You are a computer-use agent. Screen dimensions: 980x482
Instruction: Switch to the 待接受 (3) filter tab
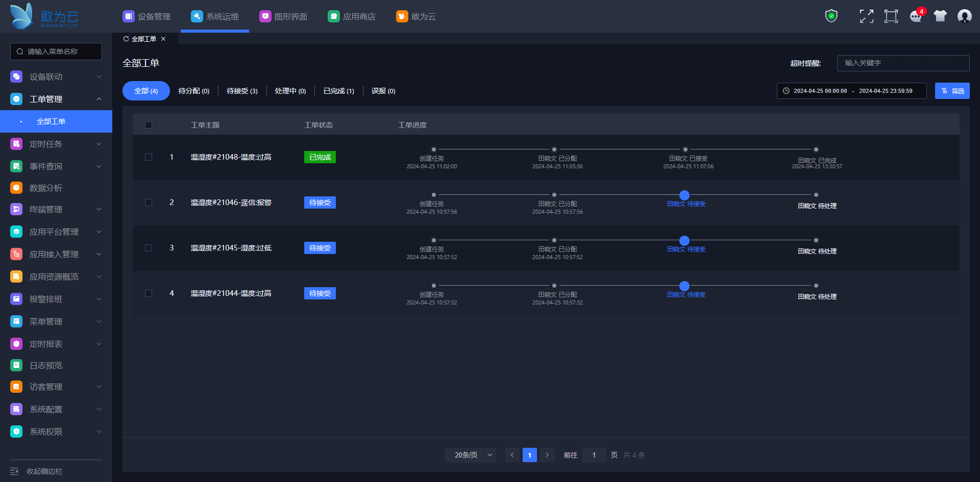[242, 91]
